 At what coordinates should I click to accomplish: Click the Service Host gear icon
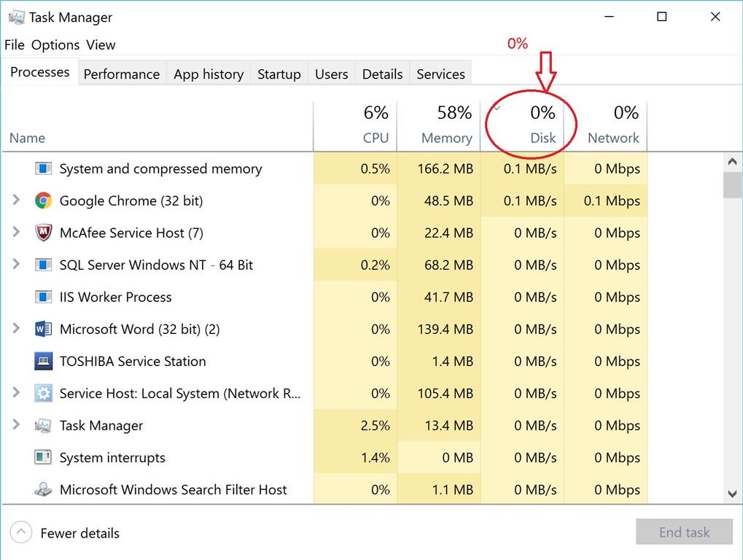44,393
